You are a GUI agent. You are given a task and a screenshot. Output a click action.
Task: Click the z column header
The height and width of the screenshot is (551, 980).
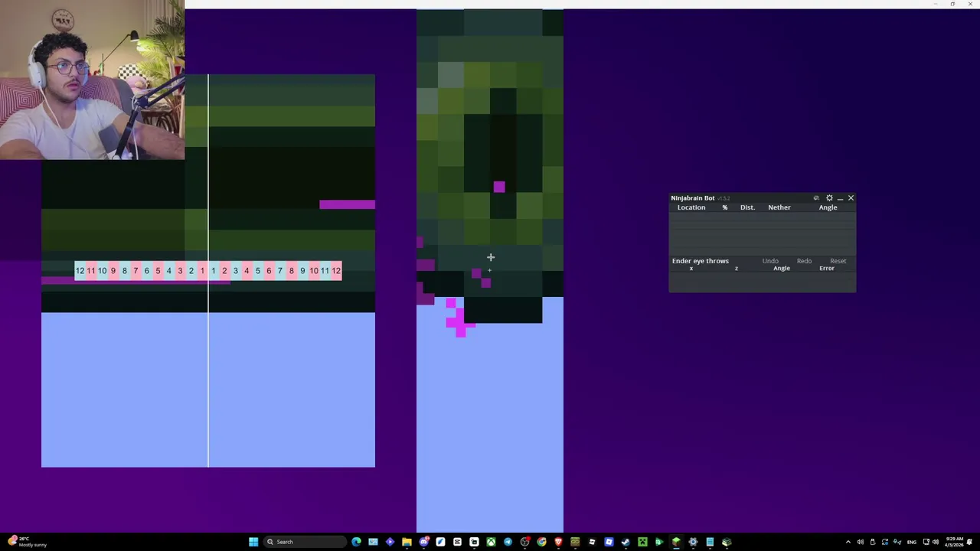pos(737,269)
